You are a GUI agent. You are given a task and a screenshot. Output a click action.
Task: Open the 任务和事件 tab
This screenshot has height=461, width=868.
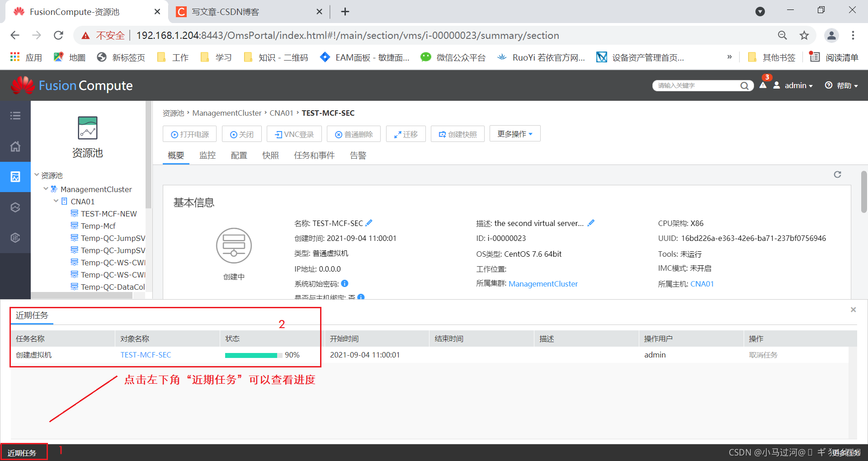pos(314,155)
